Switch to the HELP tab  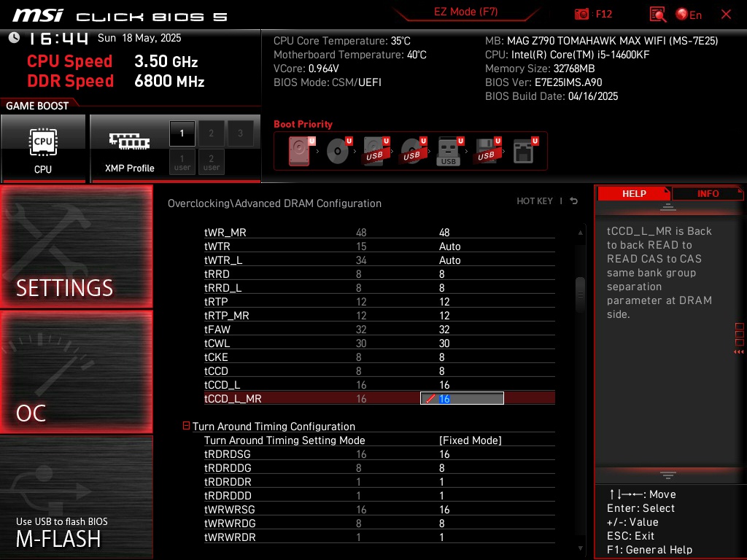(634, 194)
